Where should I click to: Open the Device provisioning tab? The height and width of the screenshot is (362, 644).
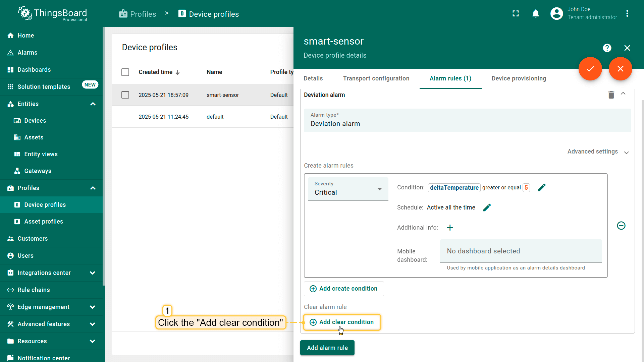pos(519,78)
